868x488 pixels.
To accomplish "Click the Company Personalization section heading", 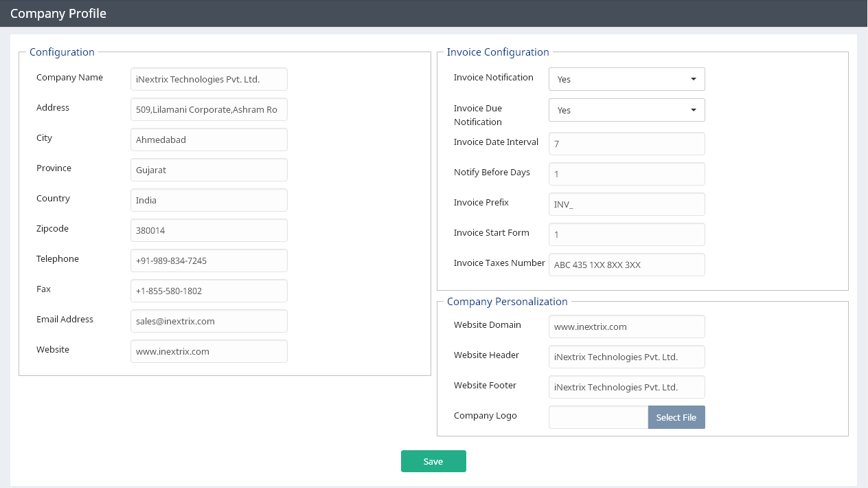I will (x=507, y=302).
